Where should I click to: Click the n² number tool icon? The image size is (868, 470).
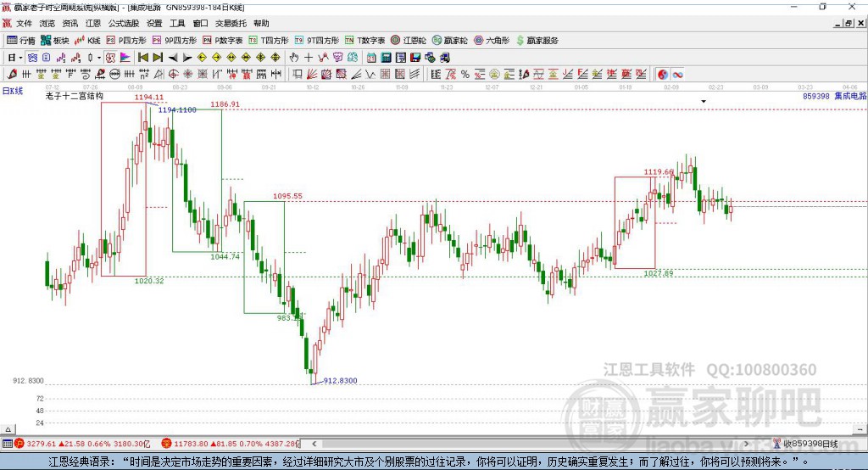click(x=144, y=75)
